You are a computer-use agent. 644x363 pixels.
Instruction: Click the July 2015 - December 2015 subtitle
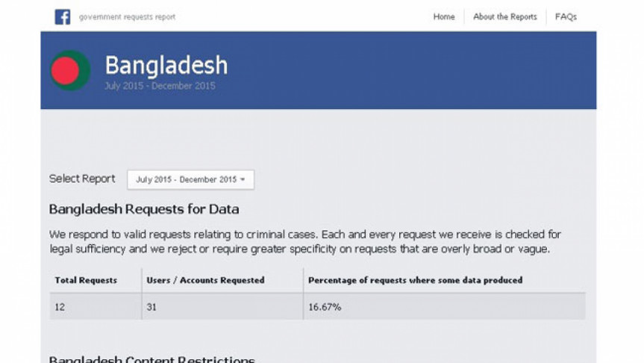[160, 86]
